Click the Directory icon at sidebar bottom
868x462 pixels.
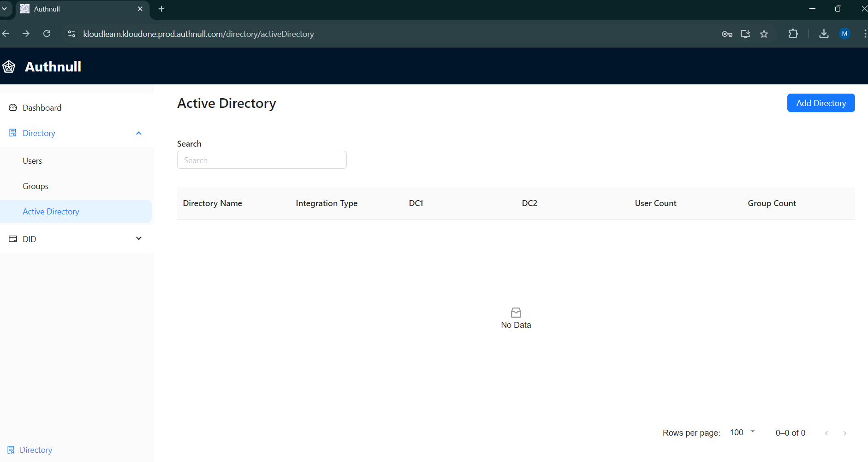click(x=11, y=450)
